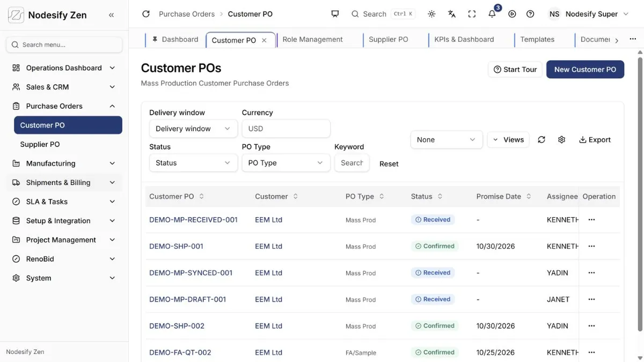Expand the Shipments & Billing menu
The height and width of the screenshot is (362, 644).
64,182
